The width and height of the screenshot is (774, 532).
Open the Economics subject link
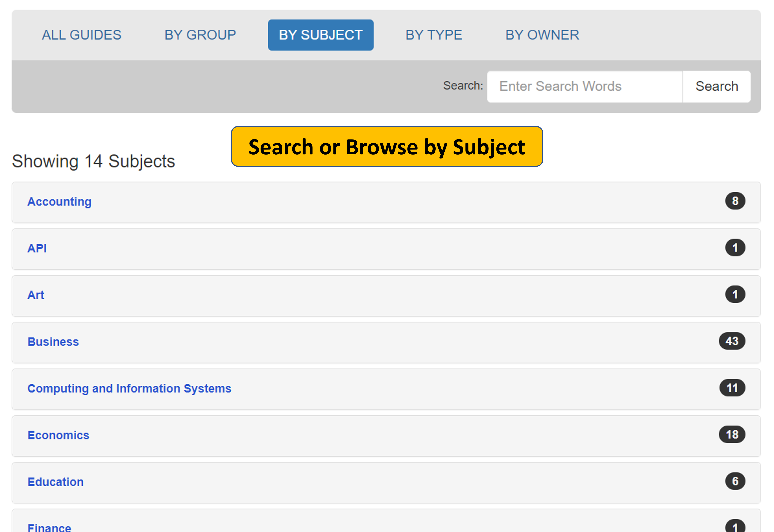coord(58,435)
